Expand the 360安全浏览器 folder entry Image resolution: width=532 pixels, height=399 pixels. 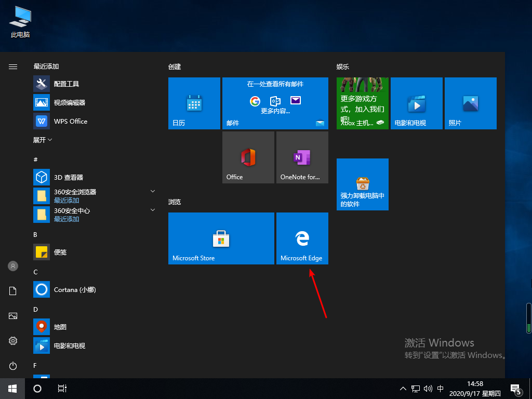[x=153, y=192]
